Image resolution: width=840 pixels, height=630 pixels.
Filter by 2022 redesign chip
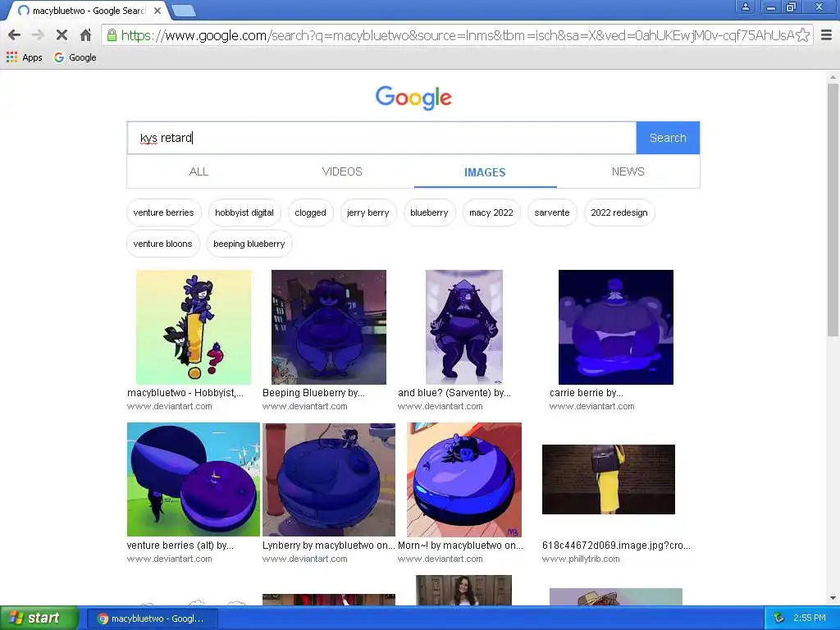click(619, 212)
